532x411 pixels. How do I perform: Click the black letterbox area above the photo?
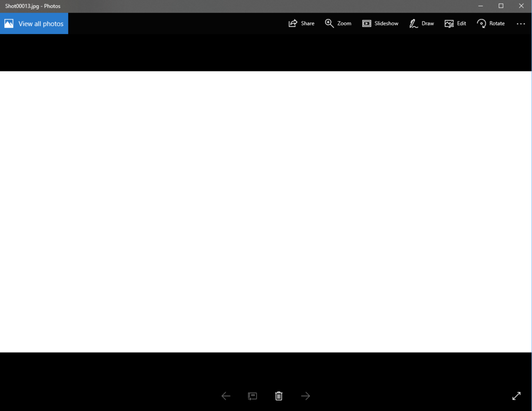[266, 53]
